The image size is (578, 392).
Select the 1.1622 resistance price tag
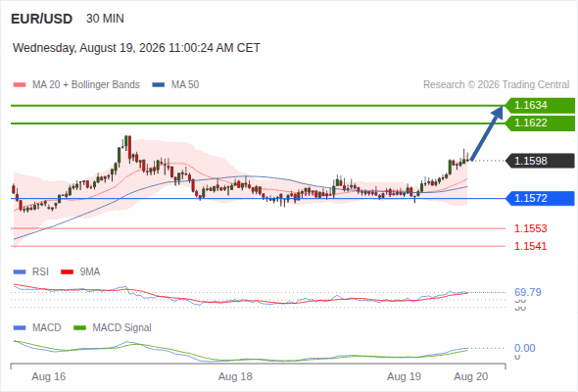click(x=540, y=123)
